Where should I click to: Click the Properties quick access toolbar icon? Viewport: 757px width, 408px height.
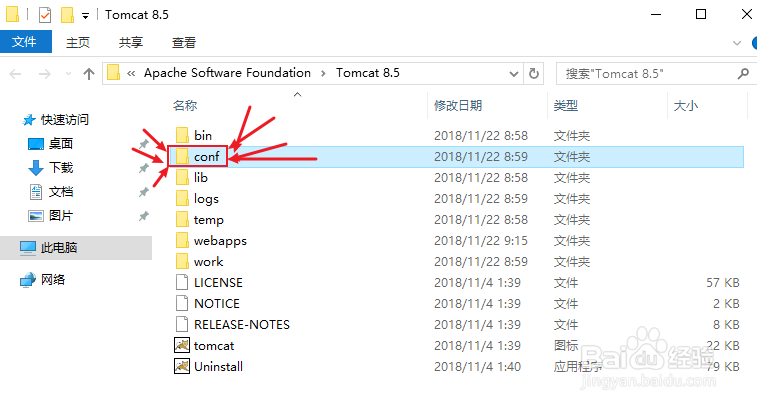[x=44, y=15]
